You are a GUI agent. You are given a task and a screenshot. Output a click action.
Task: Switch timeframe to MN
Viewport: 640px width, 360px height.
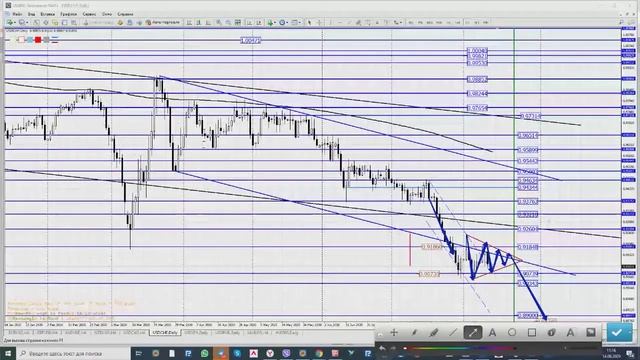[486, 22]
